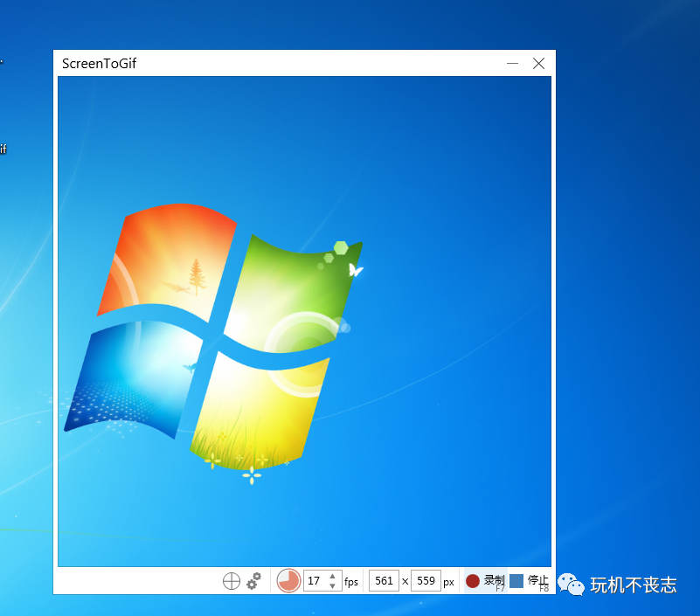This screenshot has height=616, width=700.
Task: Stop recording with the 停止 button
Action: coord(537,580)
